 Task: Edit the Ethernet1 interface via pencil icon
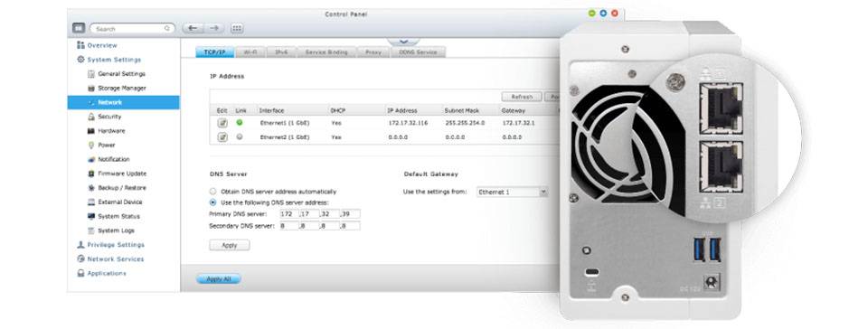pyautogui.click(x=222, y=123)
